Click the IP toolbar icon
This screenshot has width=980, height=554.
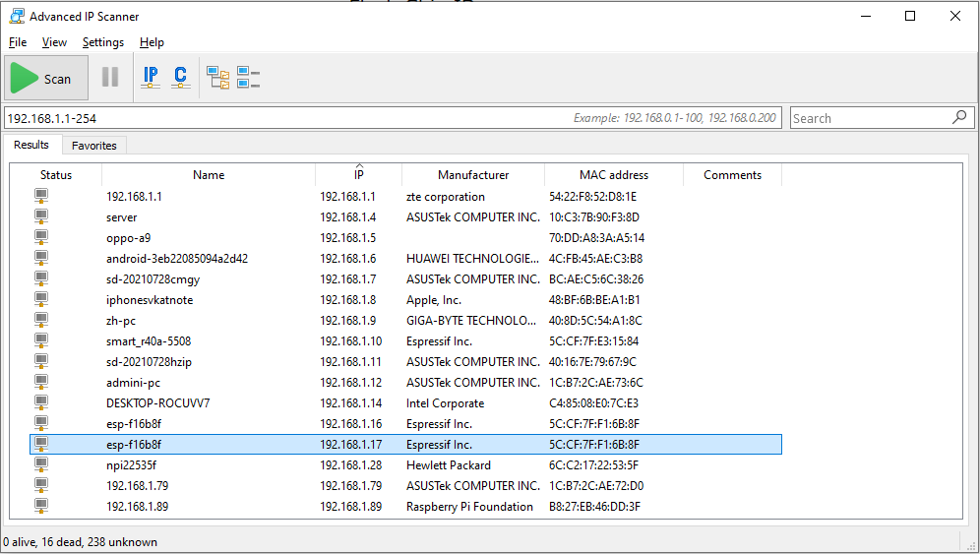point(151,77)
